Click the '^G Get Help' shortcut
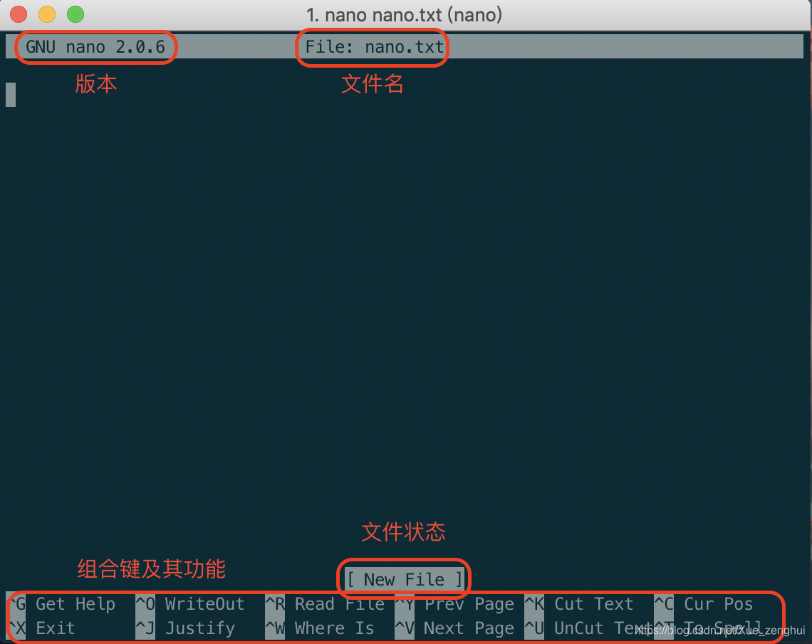Viewport: 812px width, 644px height. coord(61,603)
